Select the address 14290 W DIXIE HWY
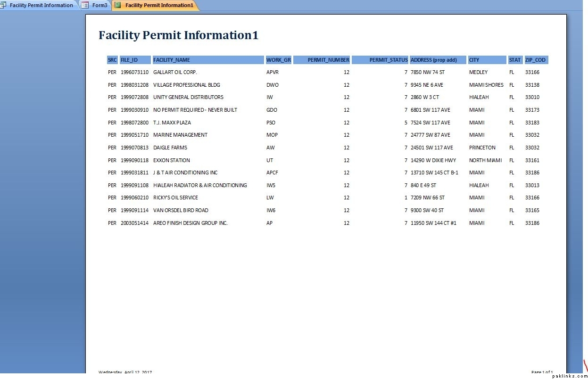 (x=433, y=160)
